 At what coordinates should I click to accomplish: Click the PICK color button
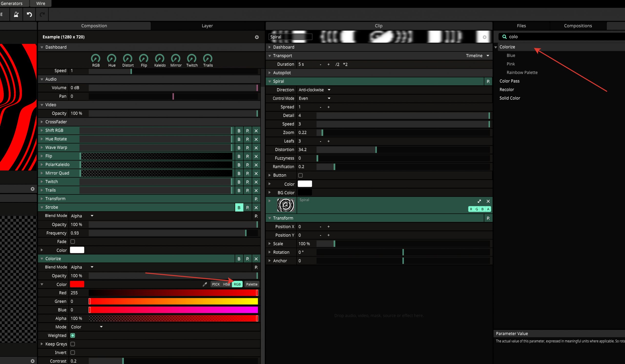click(216, 284)
